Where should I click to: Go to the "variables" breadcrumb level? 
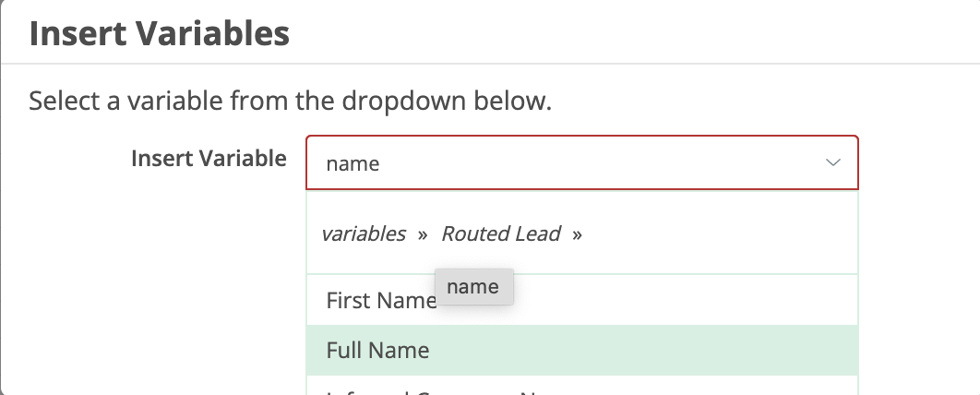pos(364,233)
